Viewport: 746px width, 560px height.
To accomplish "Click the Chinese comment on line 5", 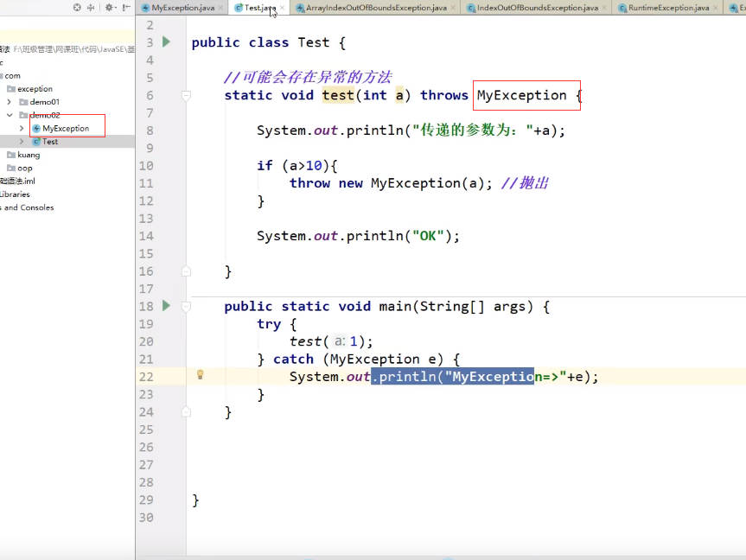I will pos(308,77).
